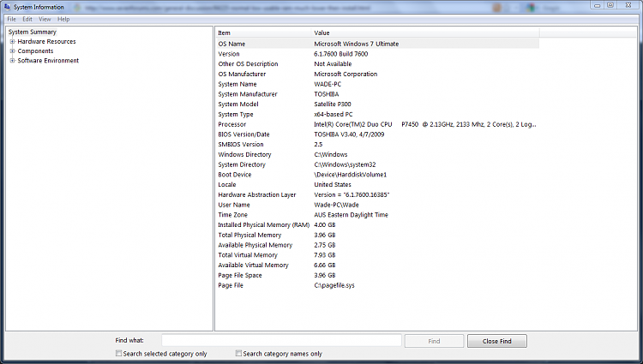The image size is (643, 364).
Task: Expand the Software Environment node
Action: [12, 61]
